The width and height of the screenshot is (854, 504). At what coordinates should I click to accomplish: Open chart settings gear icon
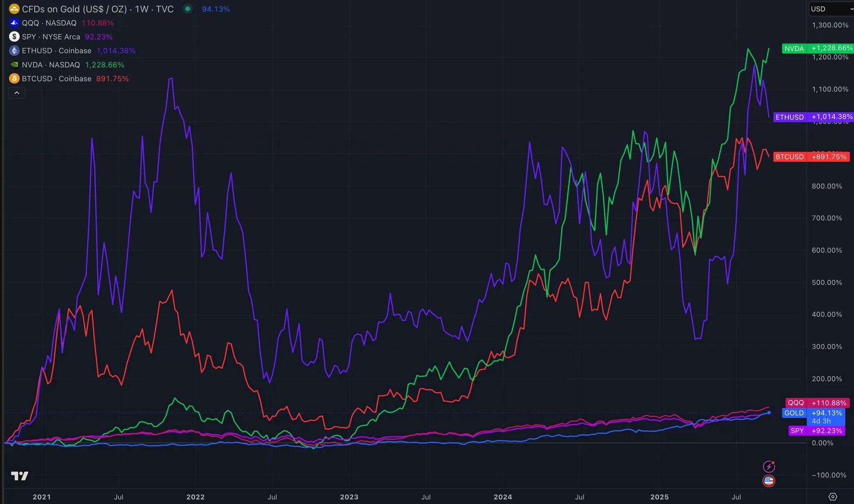click(x=833, y=496)
